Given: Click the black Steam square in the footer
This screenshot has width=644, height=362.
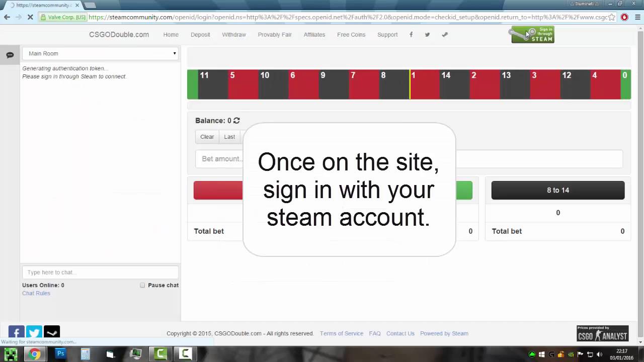Looking at the screenshot, I should coord(52,332).
